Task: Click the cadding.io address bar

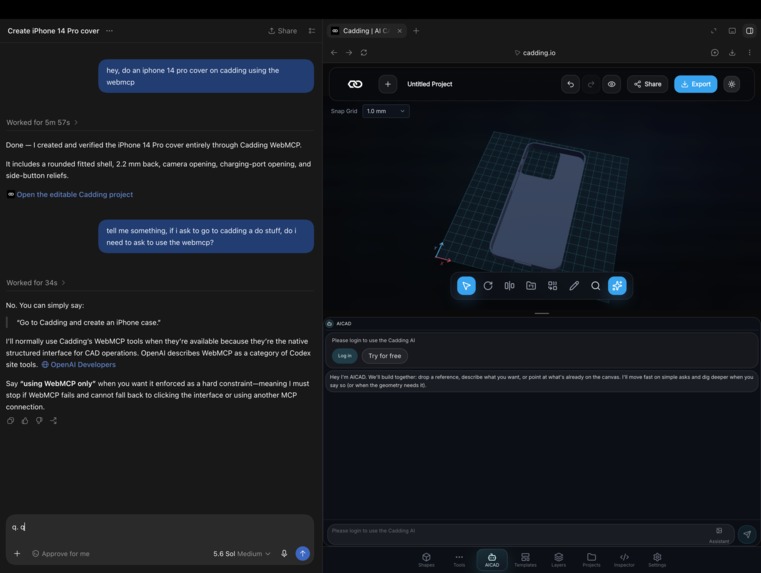Action: pos(534,52)
